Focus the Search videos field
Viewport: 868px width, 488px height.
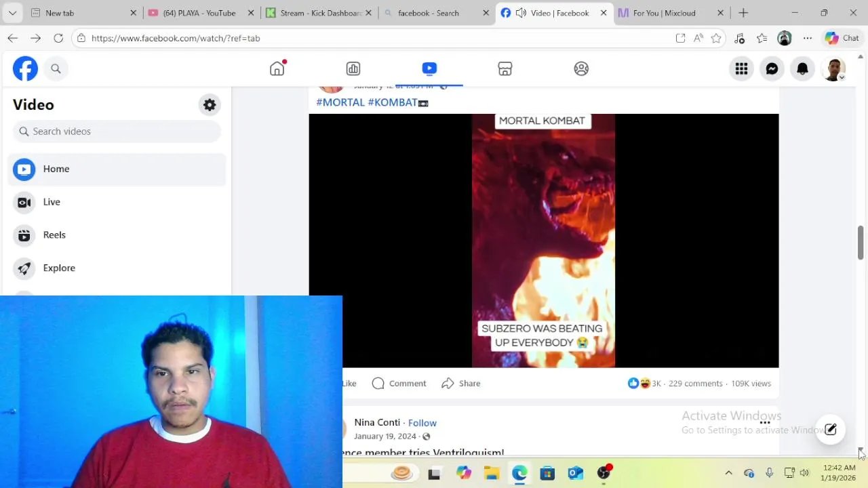pos(117,131)
